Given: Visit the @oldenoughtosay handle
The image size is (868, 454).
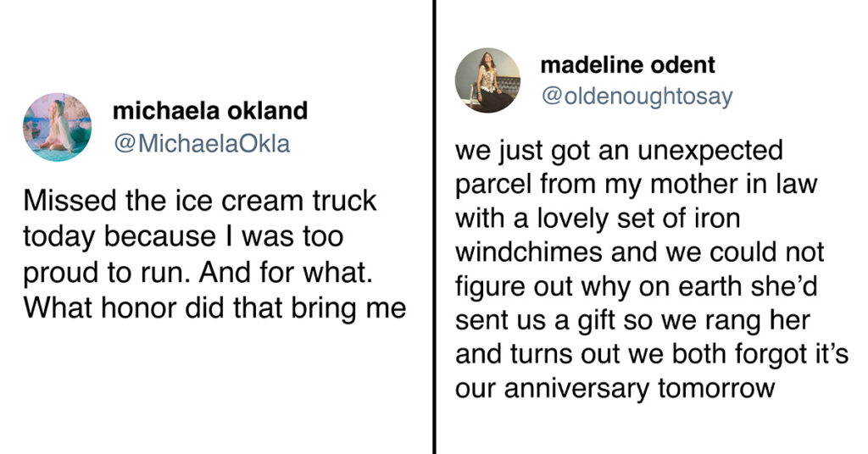Looking at the screenshot, I should tap(637, 97).
